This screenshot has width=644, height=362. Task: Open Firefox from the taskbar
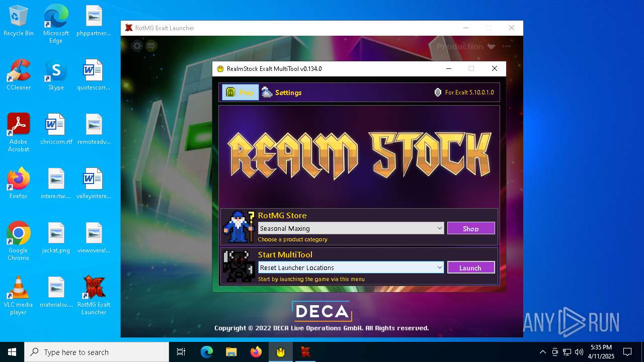256,352
